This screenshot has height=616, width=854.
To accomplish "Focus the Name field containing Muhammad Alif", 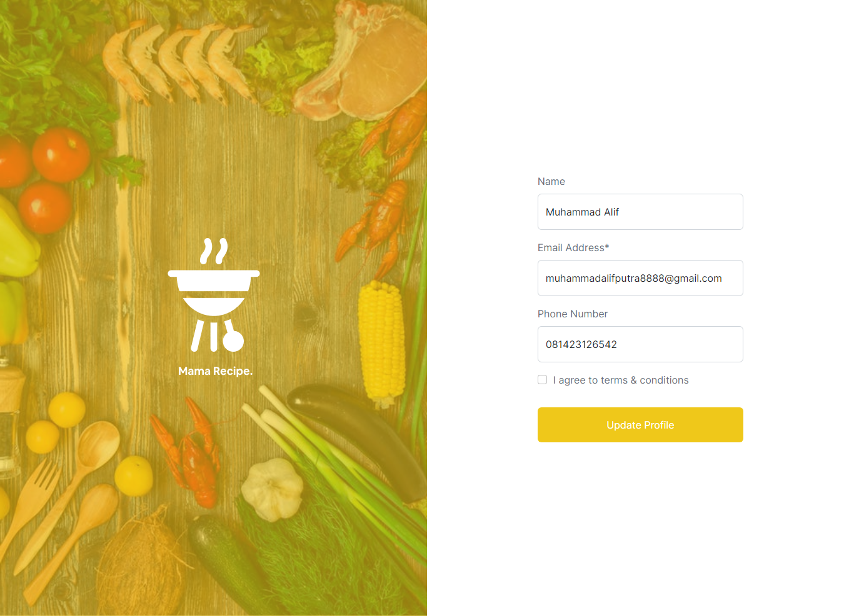I will click(640, 212).
